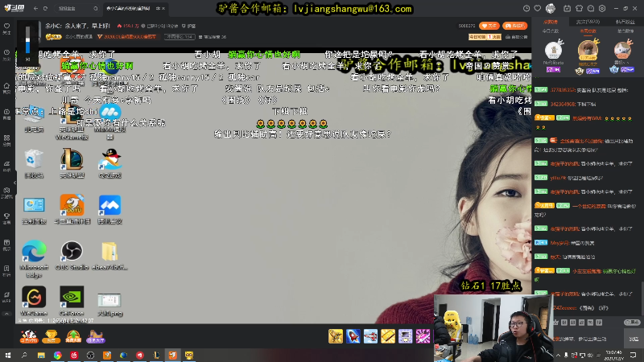Click the GeForce icon in the streamed desktop
The height and width of the screenshot is (362, 644).
click(72, 301)
